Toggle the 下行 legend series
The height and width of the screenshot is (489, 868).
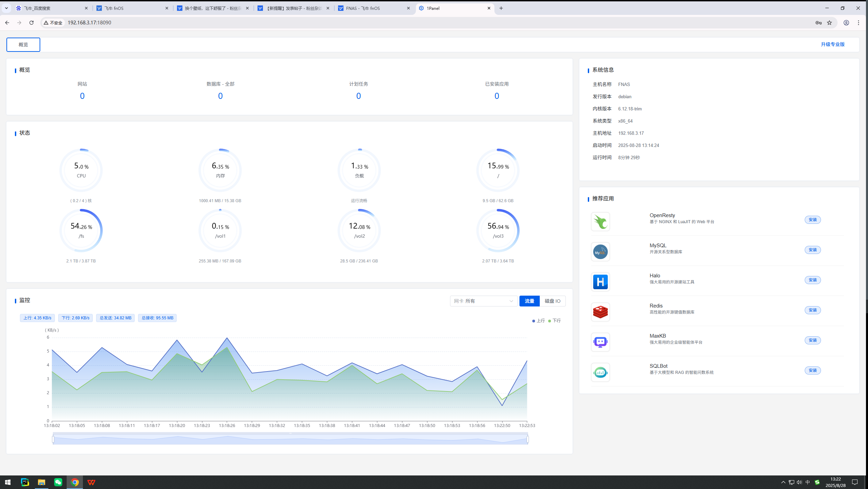[554, 321]
